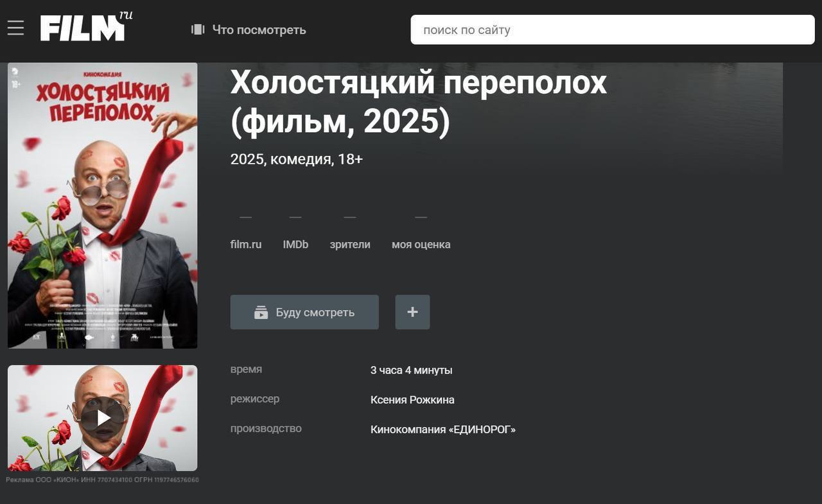Image resolution: width=822 pixels, height=504 pixels.
Task: Click the plus add-to-list button
Action: (412, 312)
